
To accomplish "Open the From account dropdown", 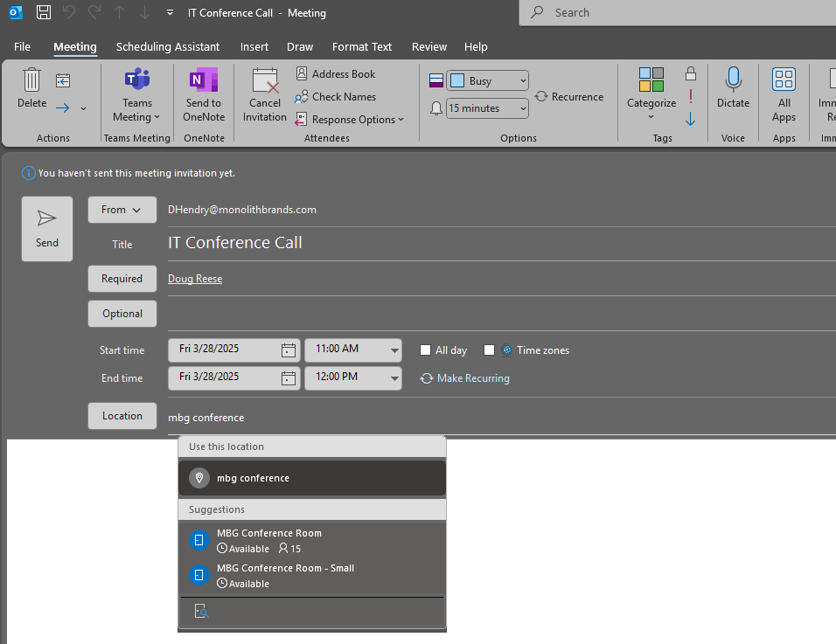I will tap(122, 210).
